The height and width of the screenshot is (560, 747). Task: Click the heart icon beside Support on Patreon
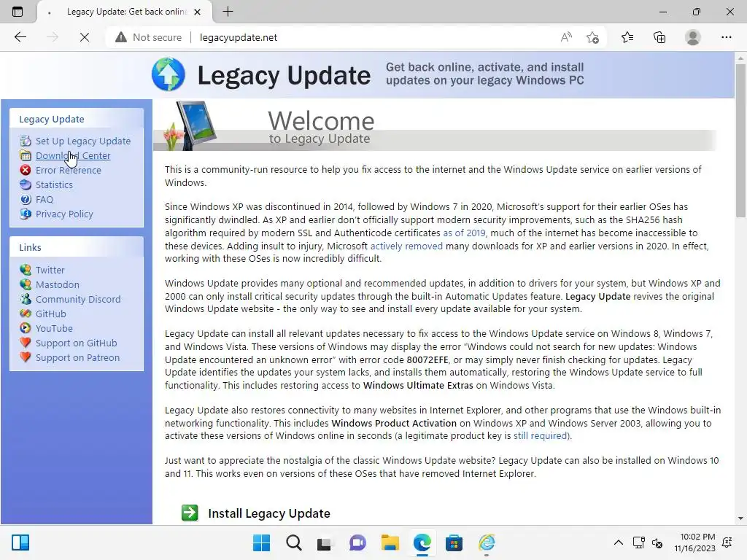pyautogui.click(x=26, y=357)
